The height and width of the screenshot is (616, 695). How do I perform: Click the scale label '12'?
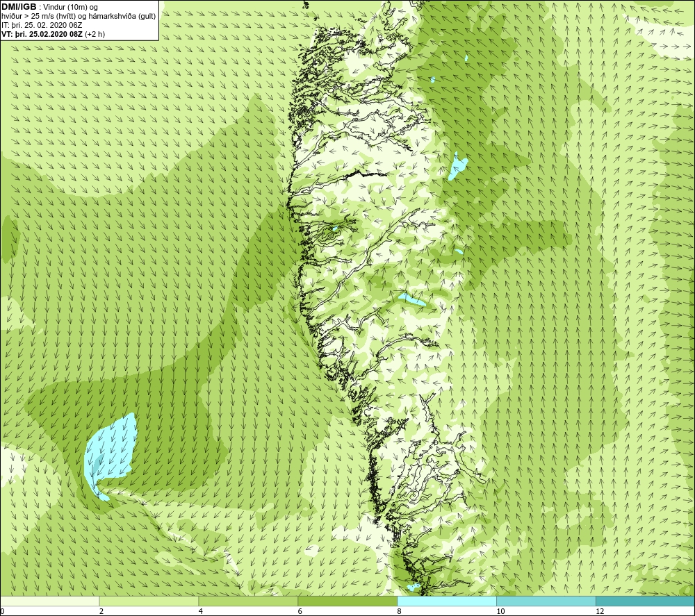pyautogui.click(x=600, y=611)
